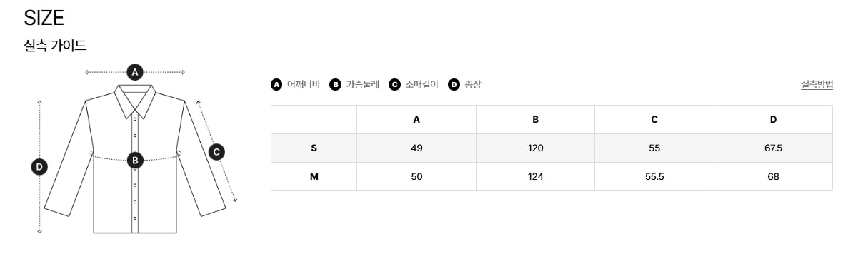
Task: Select the M size row header
Action: pos(314,176)
